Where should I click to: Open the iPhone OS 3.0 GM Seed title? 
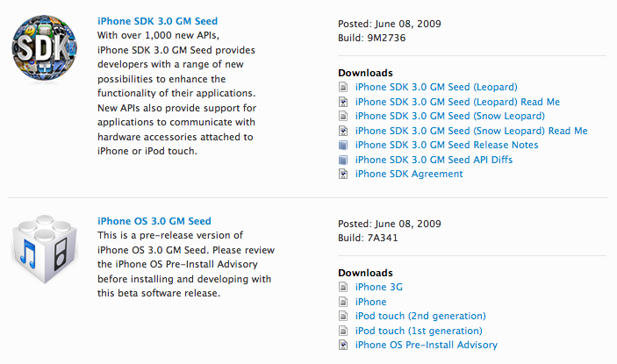tap(154, 221)
